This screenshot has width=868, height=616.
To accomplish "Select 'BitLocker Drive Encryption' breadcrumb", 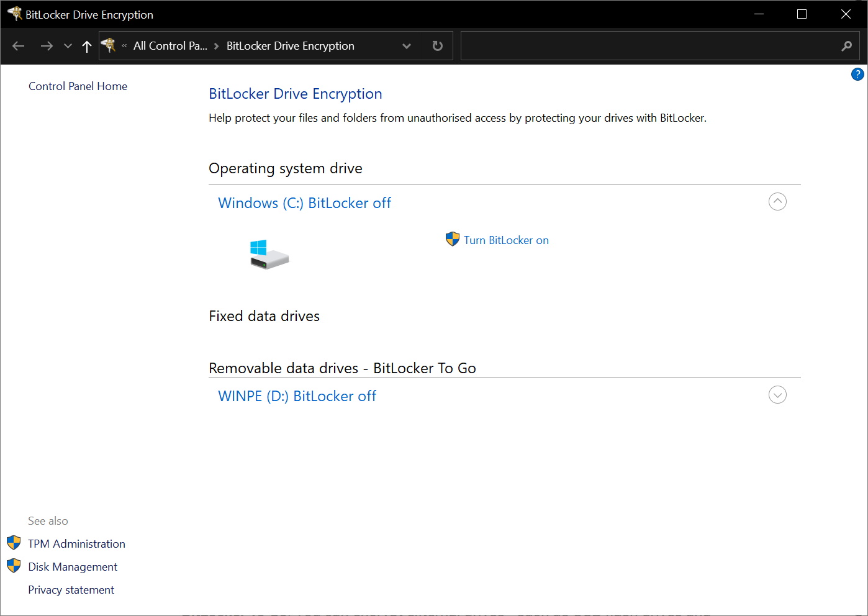I will (x=291, y=46).
